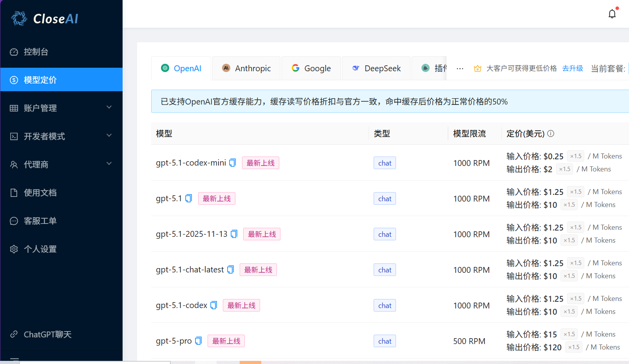Select 模型定价 sidebar item
The image size is (629, 364).
pyautogui.click(x=61, y=80)
